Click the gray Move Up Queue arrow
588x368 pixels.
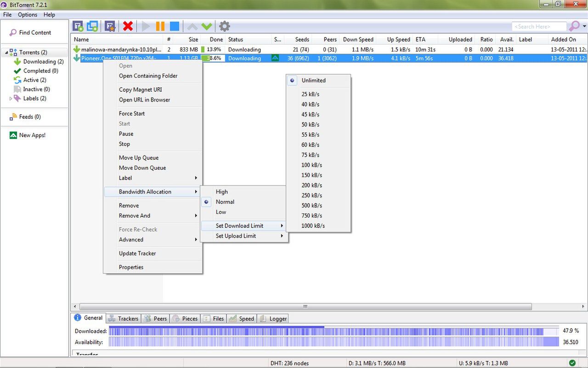192,27
